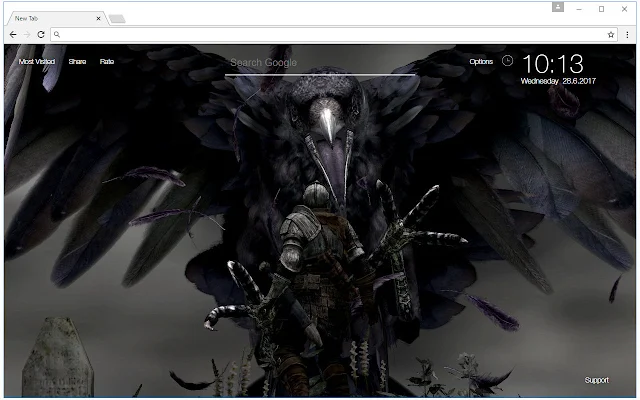Click the 10:13 clock display
The width and height of the screenshot is (640, 400).
click(x=553, y=64)
